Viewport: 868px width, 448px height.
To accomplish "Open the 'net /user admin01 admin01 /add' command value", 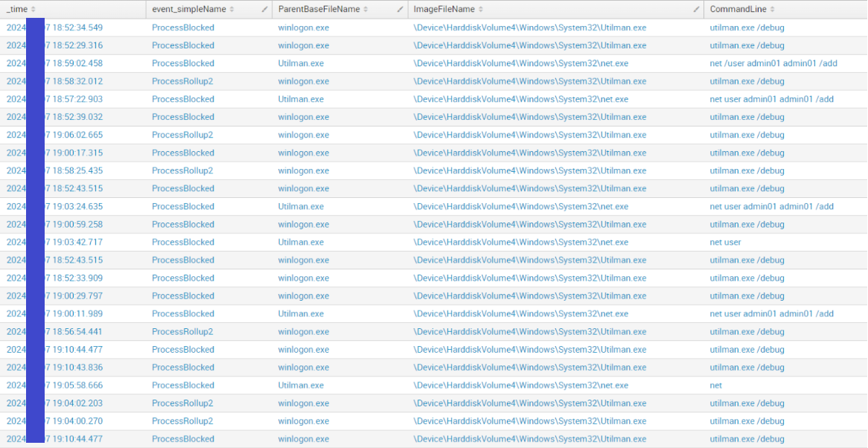I will tap(773, 63).
